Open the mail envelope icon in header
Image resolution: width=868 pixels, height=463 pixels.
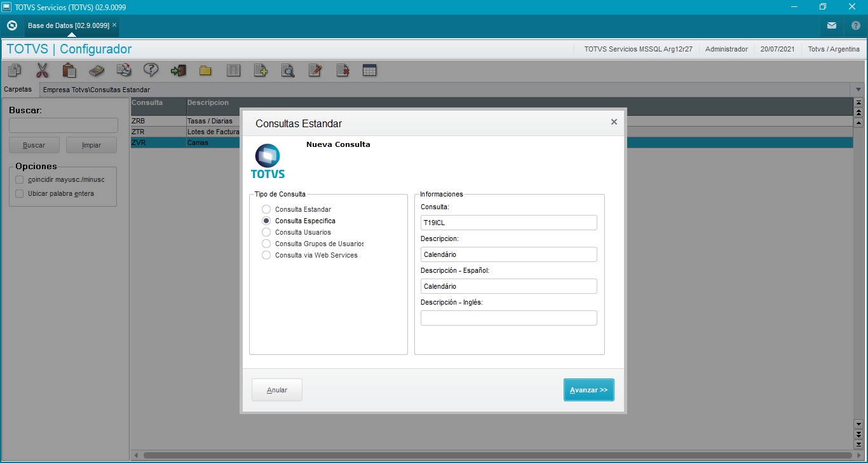[x=832, y=25]
